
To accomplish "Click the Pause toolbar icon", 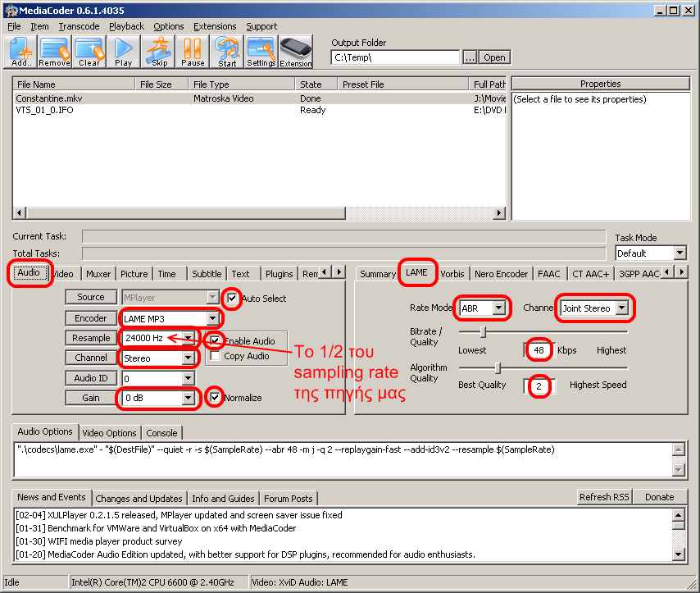I will (193, 52).
